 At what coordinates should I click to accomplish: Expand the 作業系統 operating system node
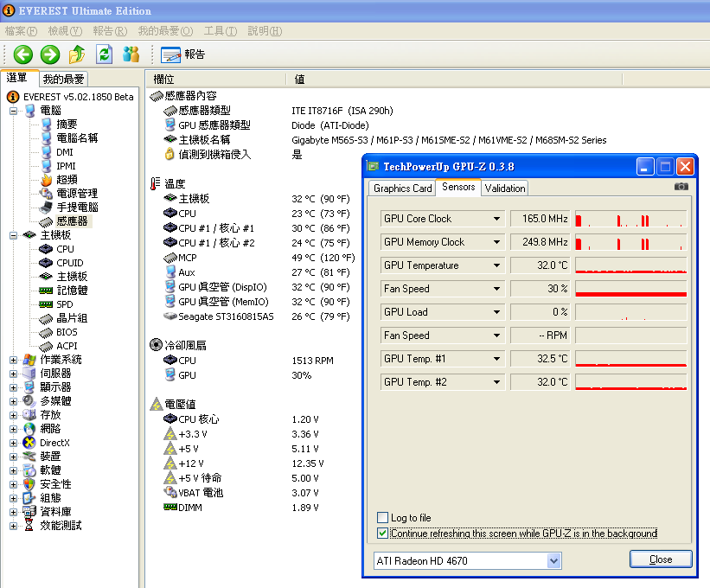(14, 361)
